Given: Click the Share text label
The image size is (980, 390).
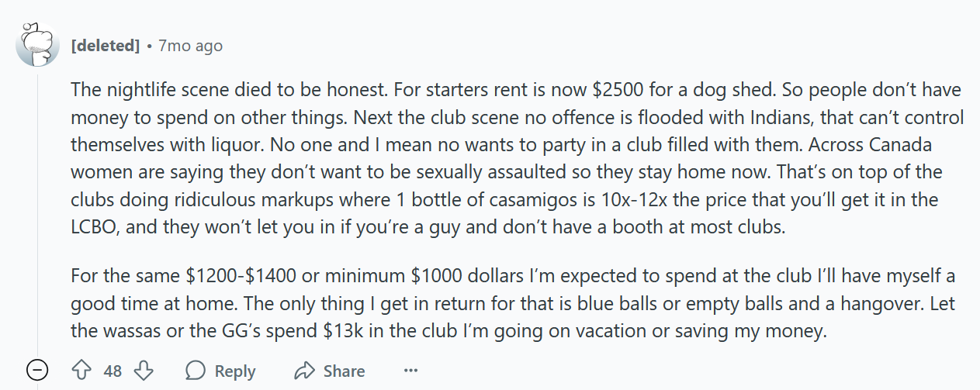Looking at the screenshot, I should 344,371.
